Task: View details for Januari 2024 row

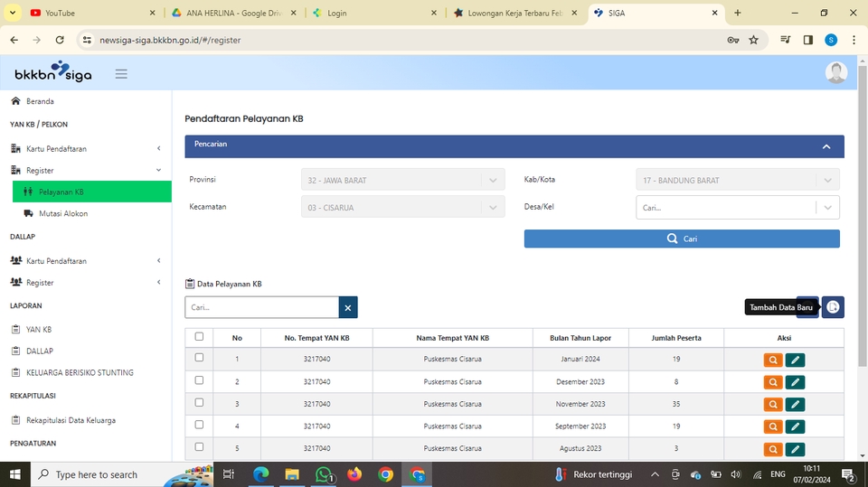Action: click(773, 360)
